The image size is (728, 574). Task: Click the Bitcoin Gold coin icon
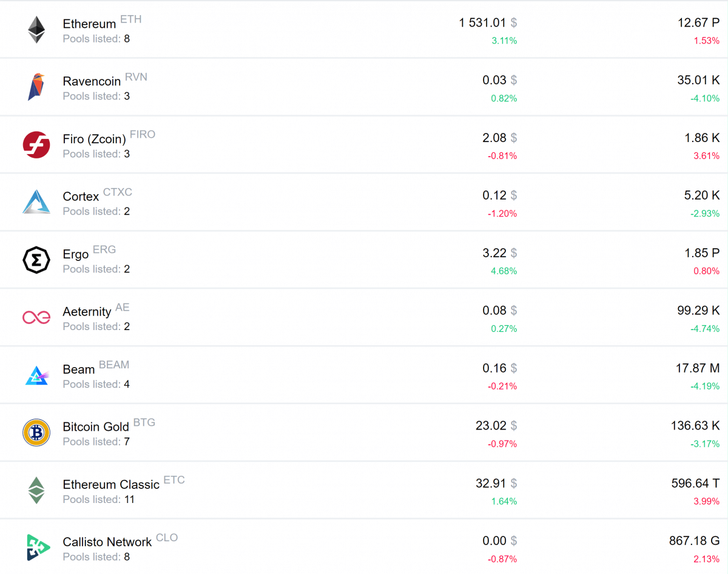[36, 433]
